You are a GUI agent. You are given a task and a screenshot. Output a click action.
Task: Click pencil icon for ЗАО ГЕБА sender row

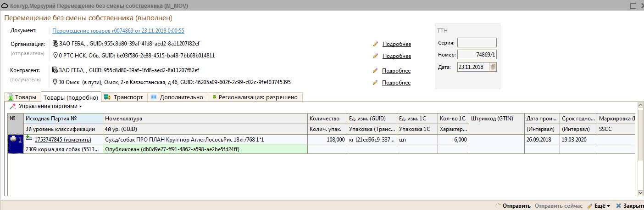pos(376,44)
